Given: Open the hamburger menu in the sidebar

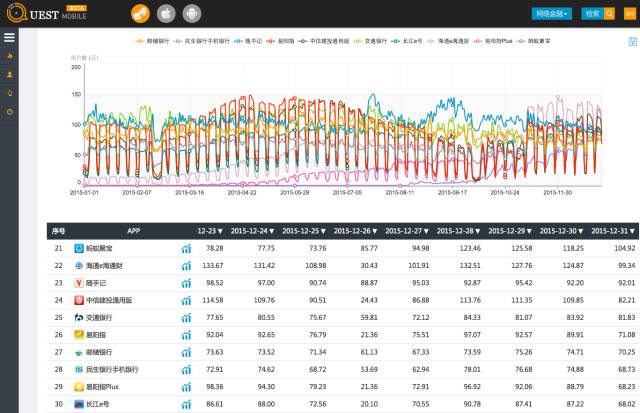Looking at the screenshot, I should pos(9,38).
